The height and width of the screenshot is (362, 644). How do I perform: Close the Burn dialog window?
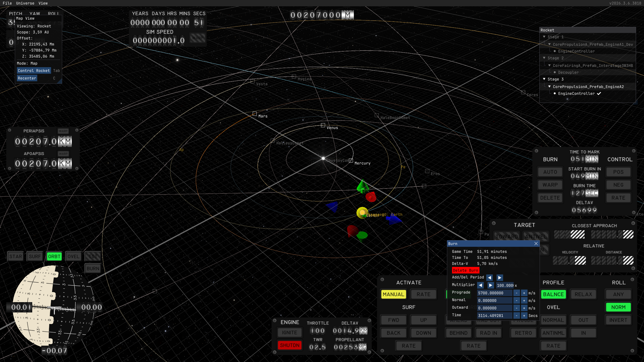[536, 244]
